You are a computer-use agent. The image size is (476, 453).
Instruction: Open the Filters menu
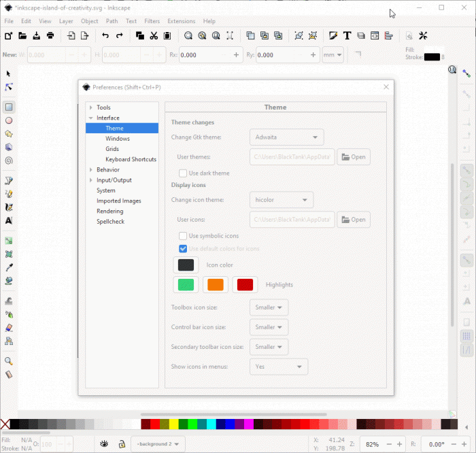coord(152,21)
